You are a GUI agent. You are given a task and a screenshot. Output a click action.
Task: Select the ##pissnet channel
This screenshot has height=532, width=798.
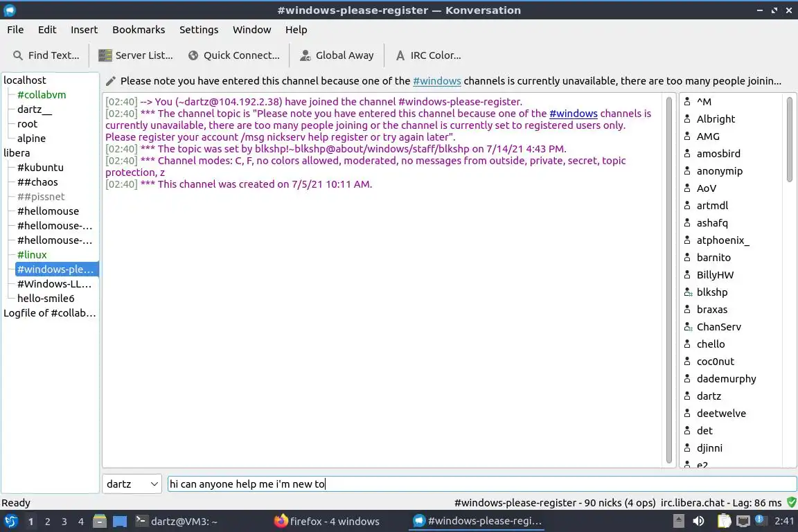[x=41, y=197]
